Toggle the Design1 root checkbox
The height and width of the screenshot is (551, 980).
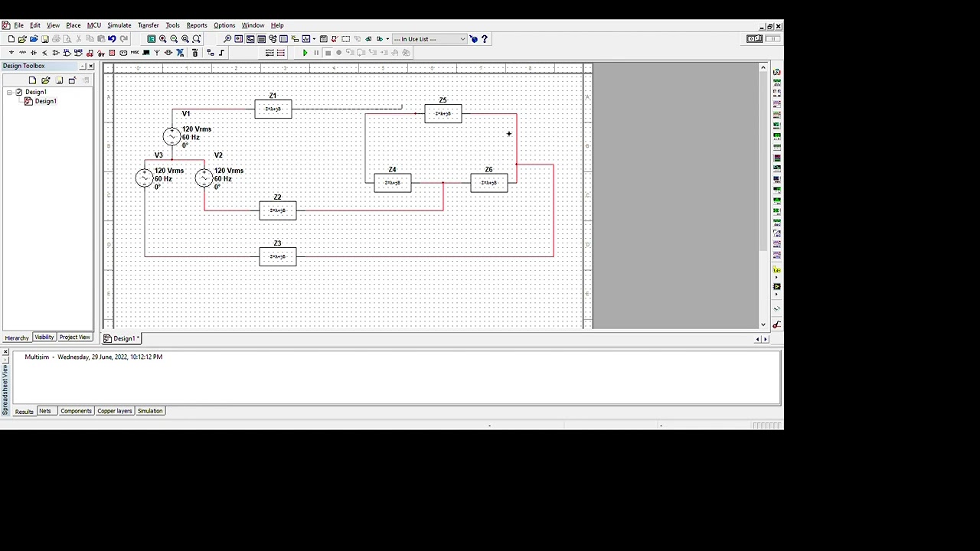coord(19,92)
